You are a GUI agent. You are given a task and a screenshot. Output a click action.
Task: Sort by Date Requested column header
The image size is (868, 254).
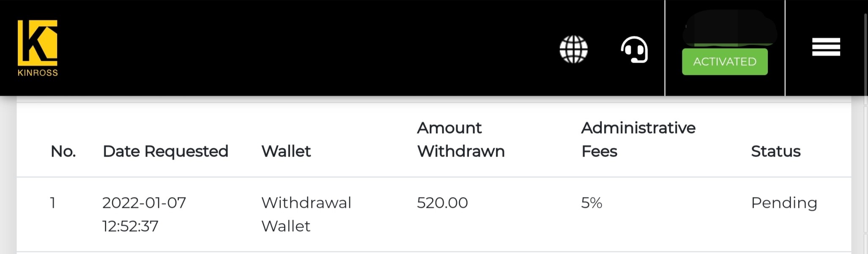tap(165, 151)
